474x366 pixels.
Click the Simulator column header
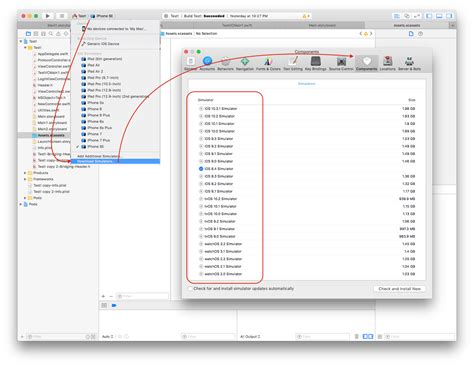(x=206, y=100)
